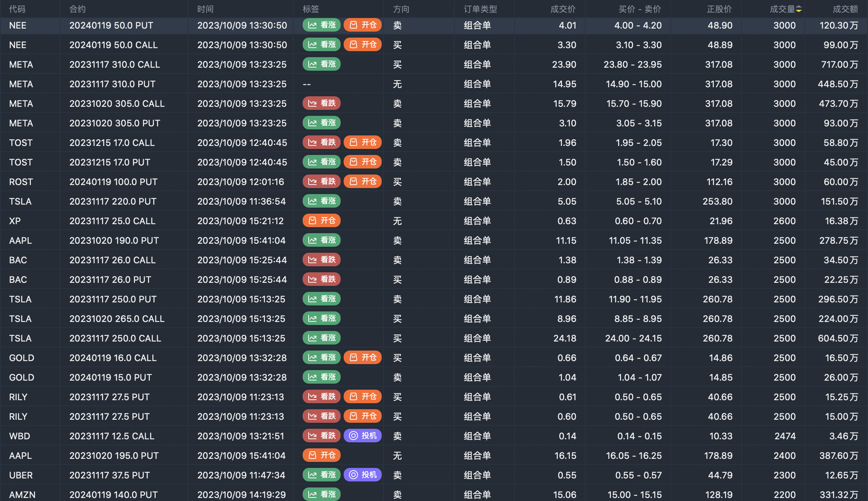Click 开仓 tag on AAPL 195.0 PUT row
This screenshot has height=501, width=868.
tap(321, 455)
